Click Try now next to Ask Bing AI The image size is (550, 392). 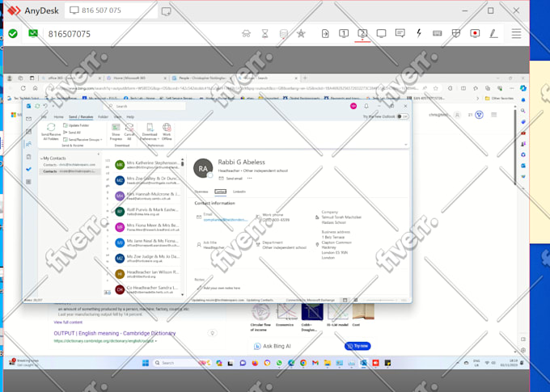[x=357, y=346]
